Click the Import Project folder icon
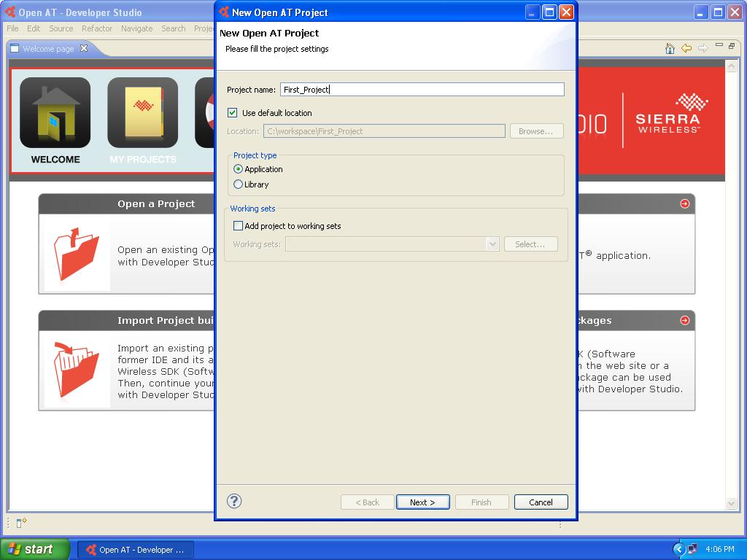This screenshot has height=560, width=747. (76, 370)
